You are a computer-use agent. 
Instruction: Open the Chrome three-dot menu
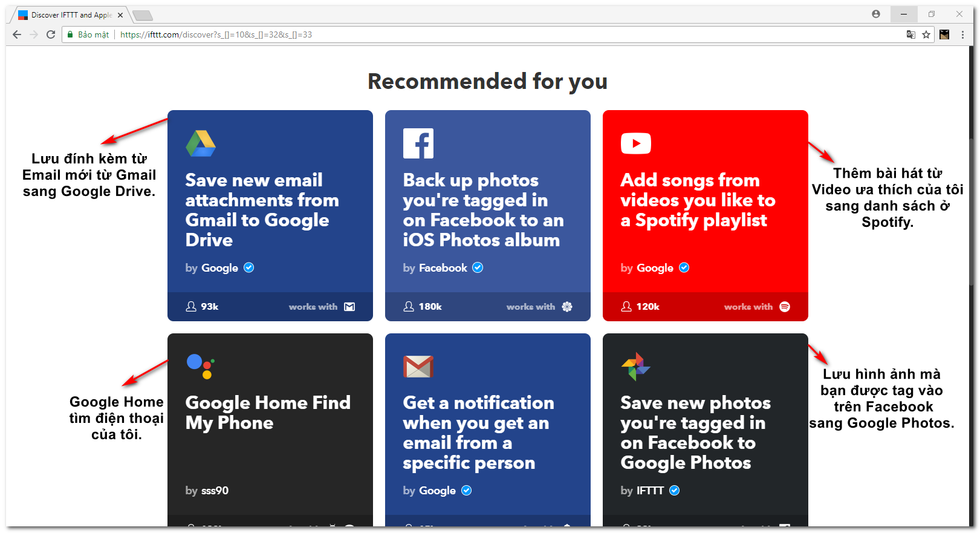tap(962, 34)
